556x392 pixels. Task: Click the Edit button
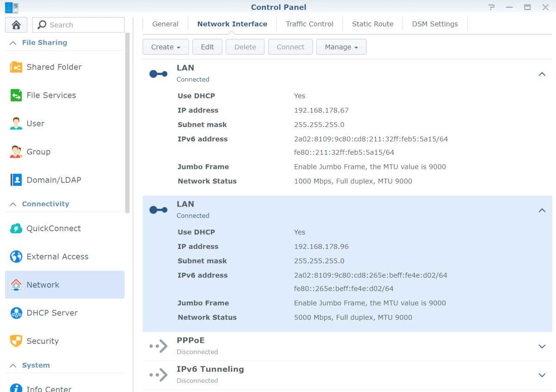pos(207,47)
